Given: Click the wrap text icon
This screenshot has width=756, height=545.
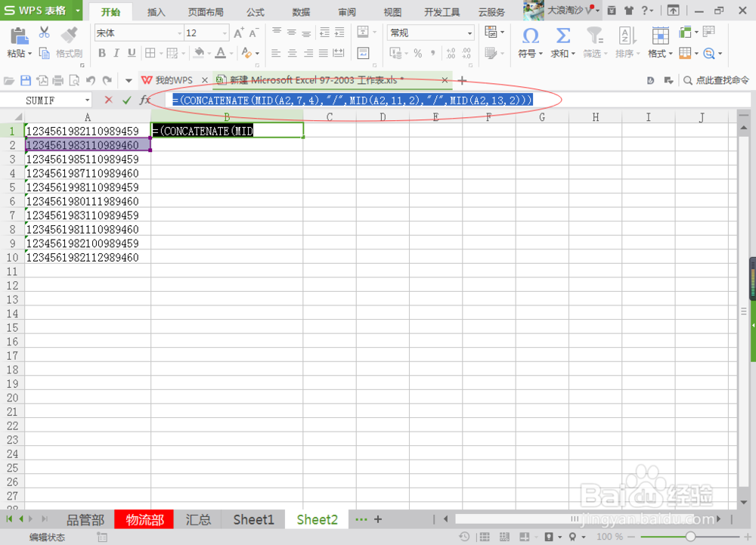Looking at the screenshot, I should click(x=363, y=53).
